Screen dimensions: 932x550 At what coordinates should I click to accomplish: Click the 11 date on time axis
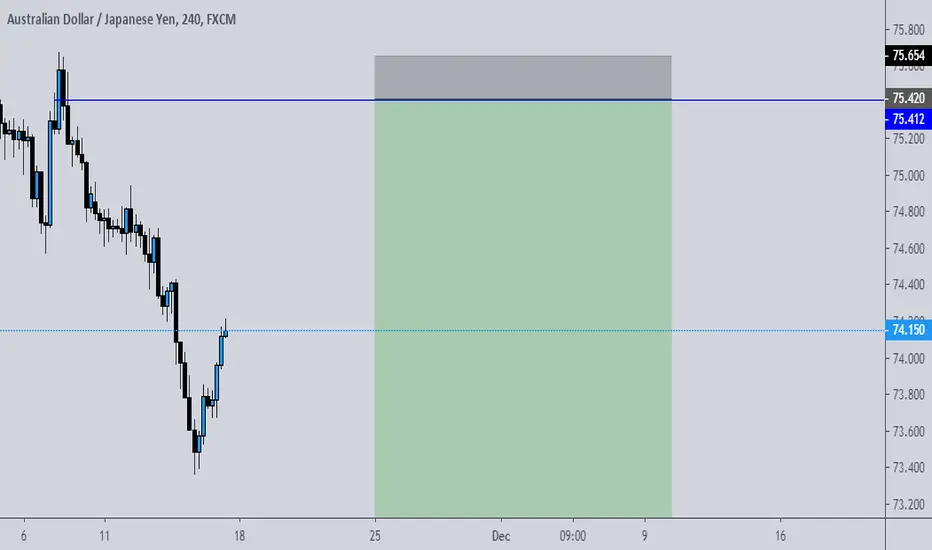tap(105, 536)
